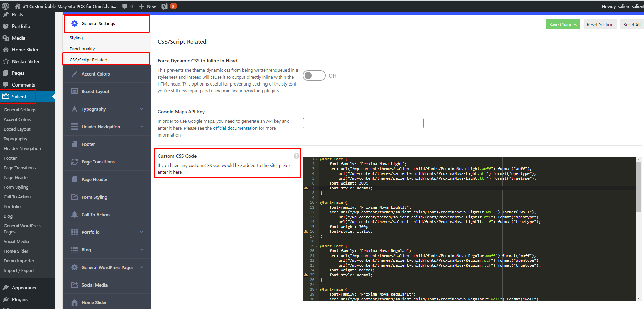Collapse code fold at line 10
Screen dimensions: 644x309
[317, 203]
